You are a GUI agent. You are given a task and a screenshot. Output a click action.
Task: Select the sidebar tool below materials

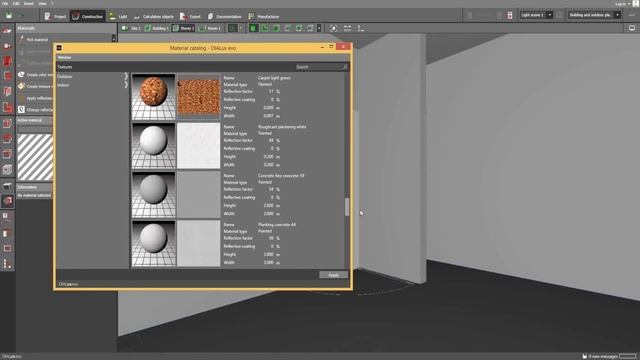[x=7, y=216]
